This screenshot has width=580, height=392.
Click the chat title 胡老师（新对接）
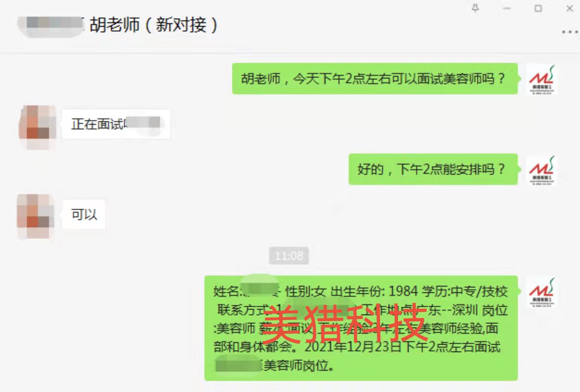point(153,25)
